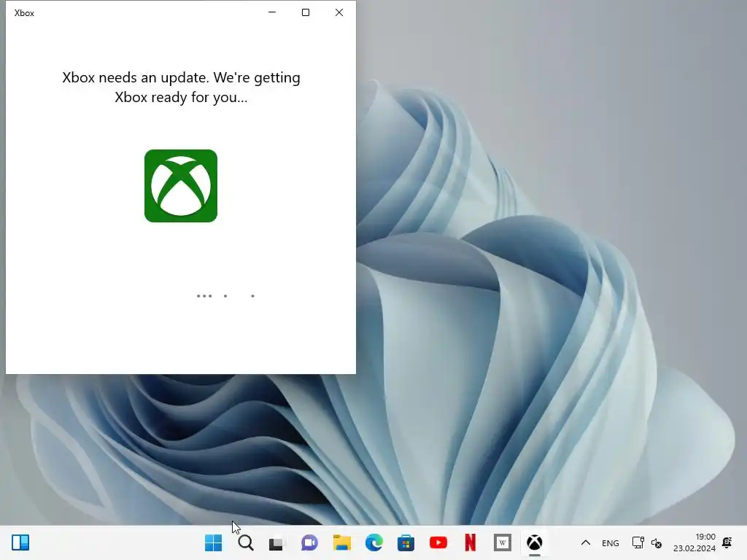Open the notification center icon
This screenshot has height=560, width=747.
(727, 542)
